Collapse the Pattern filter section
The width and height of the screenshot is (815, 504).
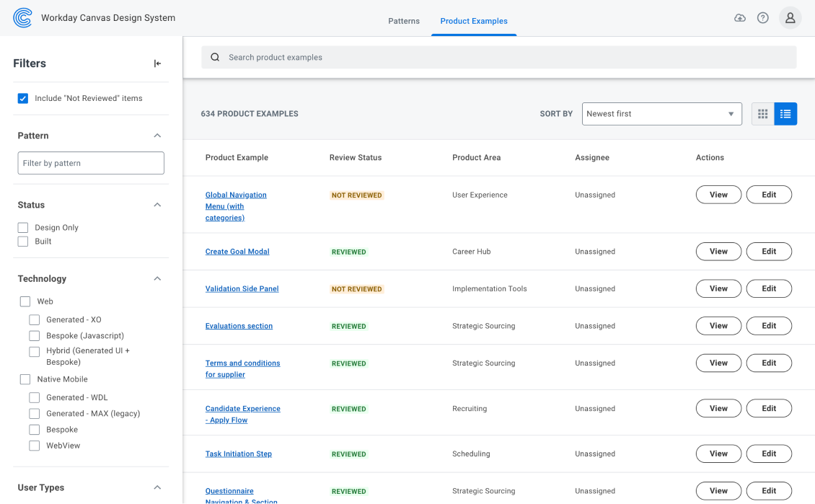click(x=157, y=136)
